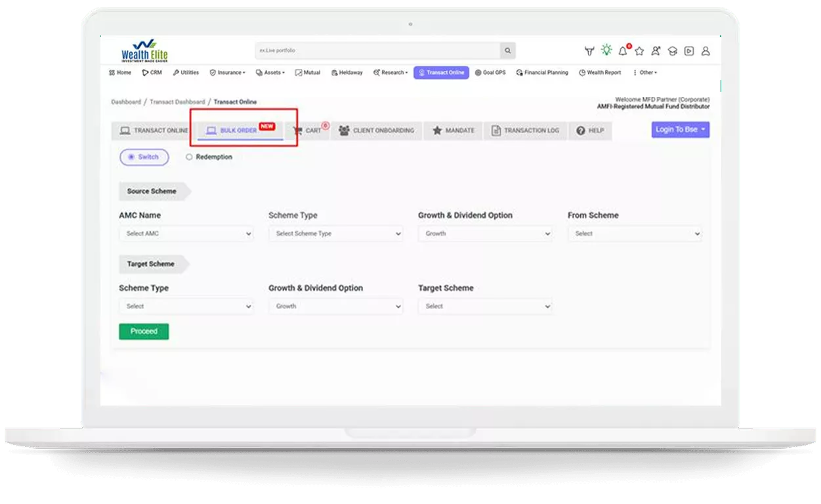Expand the Source Scheme Type dropdown
Screen dimensions: 821x504
pos(336,234)
